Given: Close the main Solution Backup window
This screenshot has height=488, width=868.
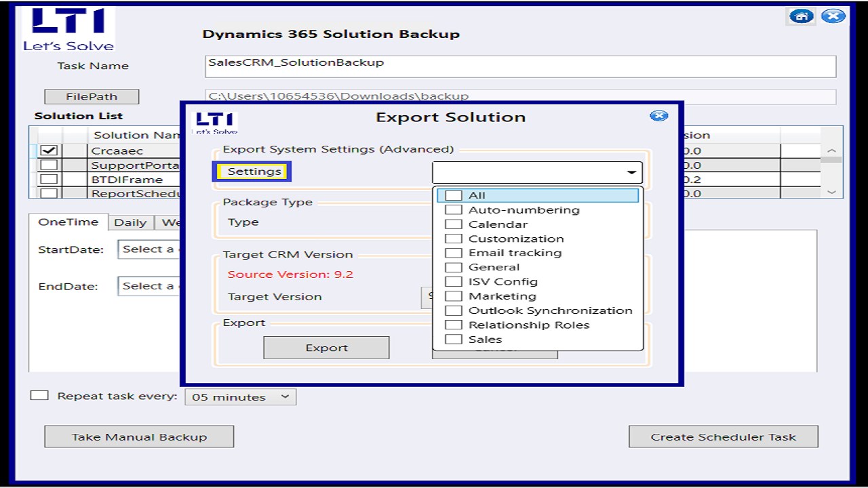Looking at the screenshot, I should 833,16.
